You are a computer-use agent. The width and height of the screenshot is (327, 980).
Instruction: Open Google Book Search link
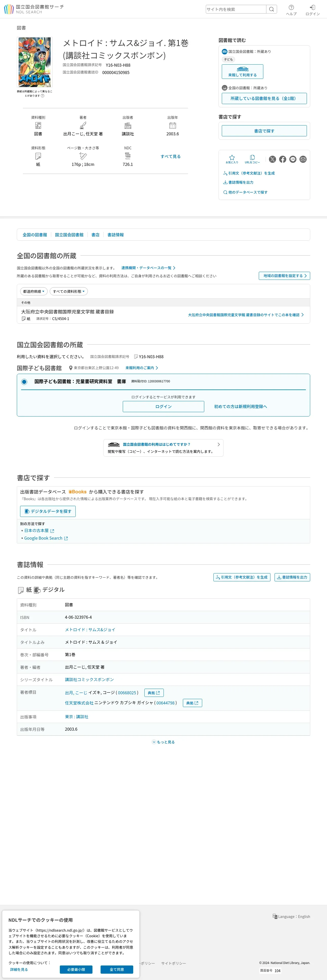click(x=46, y=538)
